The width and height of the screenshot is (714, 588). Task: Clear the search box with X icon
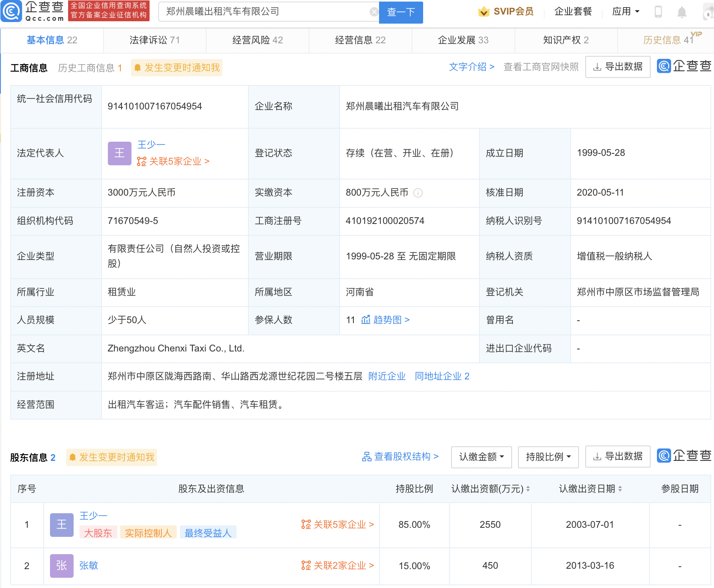[374, 12]
